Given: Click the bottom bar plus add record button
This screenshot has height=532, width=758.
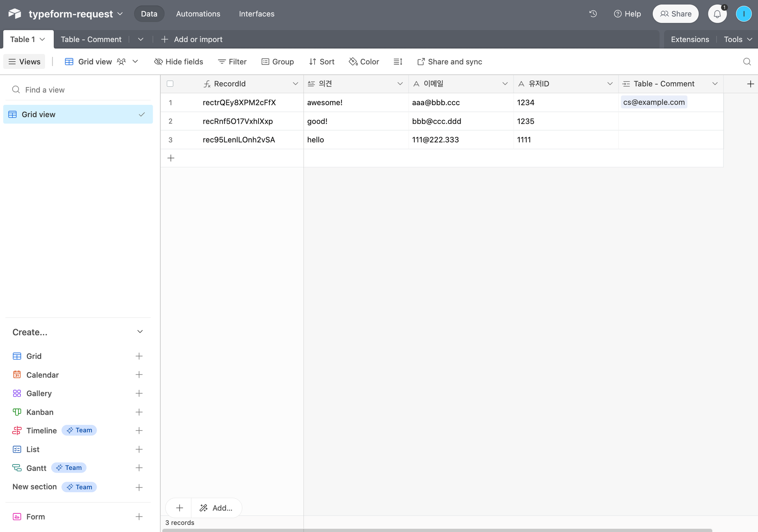Looking at the screenshot, I should (x=179, y=508).
